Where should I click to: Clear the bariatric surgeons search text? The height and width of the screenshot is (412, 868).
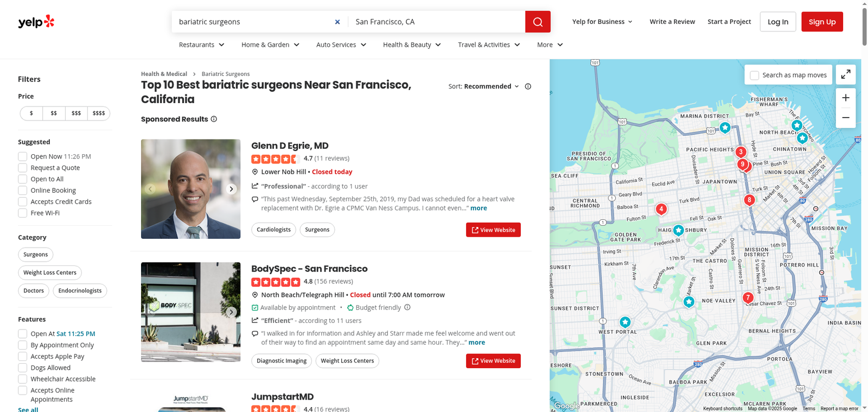(x=337, y=22)
